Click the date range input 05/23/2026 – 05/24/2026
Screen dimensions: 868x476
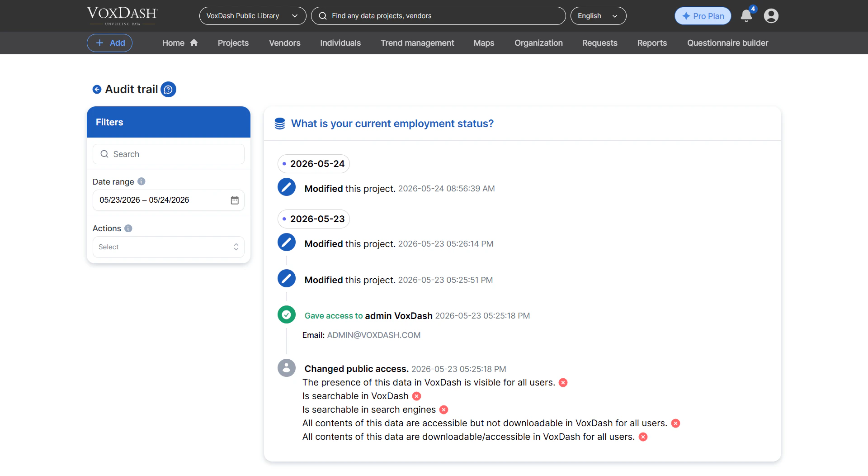click(x=169, y=200)
